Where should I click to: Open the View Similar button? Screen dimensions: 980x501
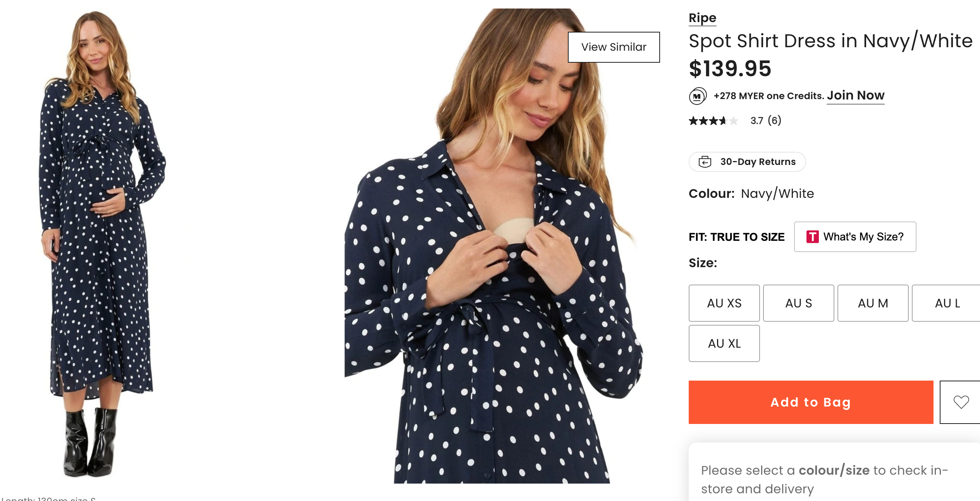click(614, 47)
